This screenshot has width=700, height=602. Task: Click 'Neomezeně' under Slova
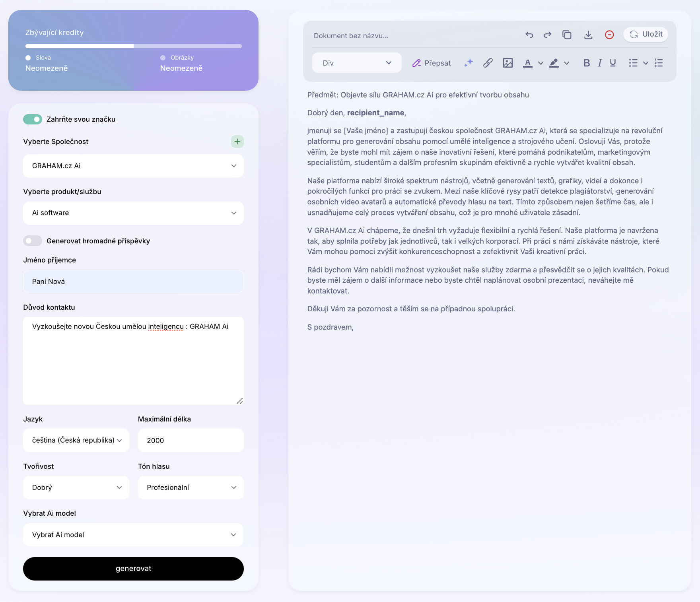tap(47, 68)
